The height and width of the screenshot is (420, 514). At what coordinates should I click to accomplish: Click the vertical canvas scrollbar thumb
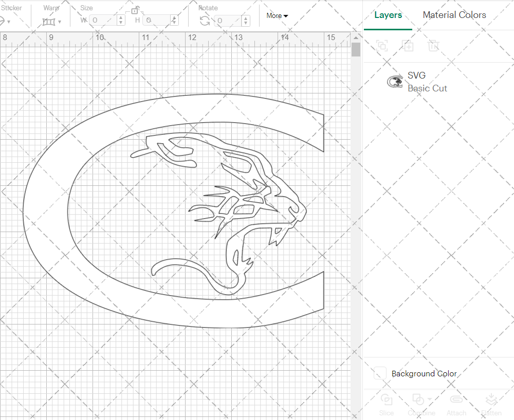coord(356,50)
